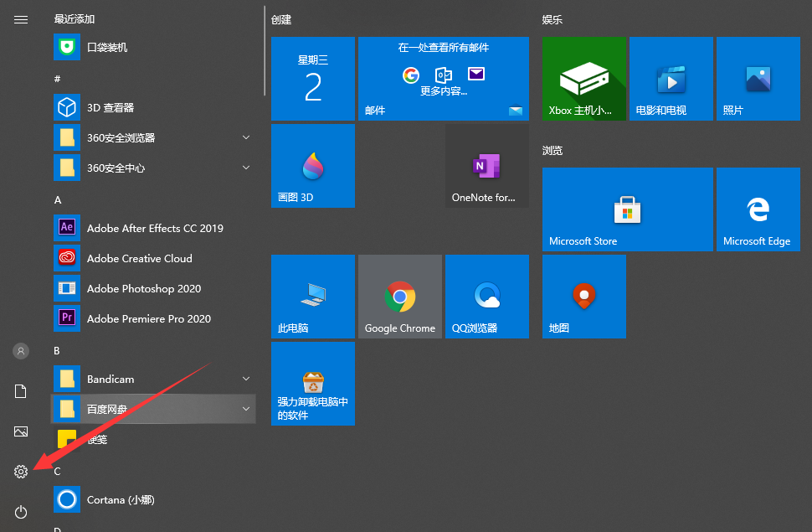This screenshot has width=812, height=532.
Task: Open the Microsoft Edge tile
Action: pos(758,209)
